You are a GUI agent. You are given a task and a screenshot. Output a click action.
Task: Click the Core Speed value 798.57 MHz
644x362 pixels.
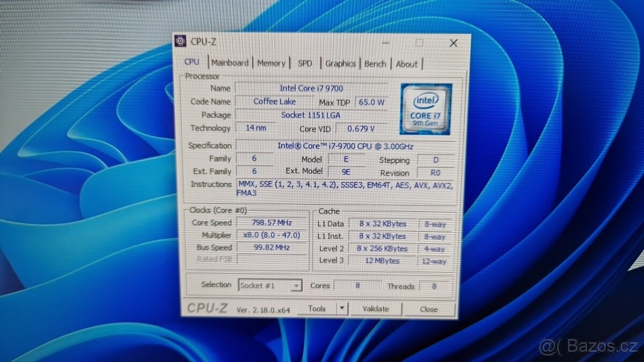click(x=272, y=223)
